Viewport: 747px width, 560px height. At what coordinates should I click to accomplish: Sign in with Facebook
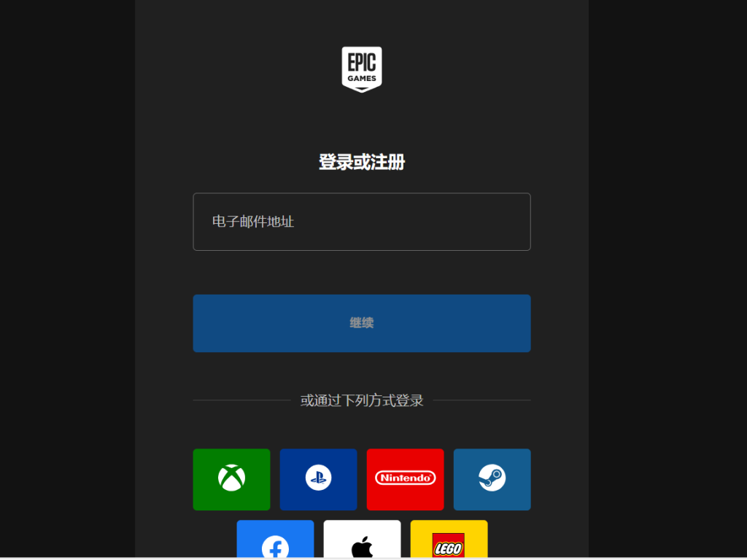(275, 540)
